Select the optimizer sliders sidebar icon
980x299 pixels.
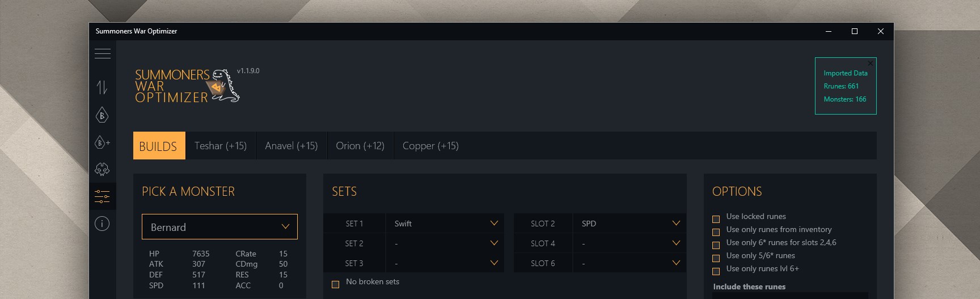(x=102, y=197)
